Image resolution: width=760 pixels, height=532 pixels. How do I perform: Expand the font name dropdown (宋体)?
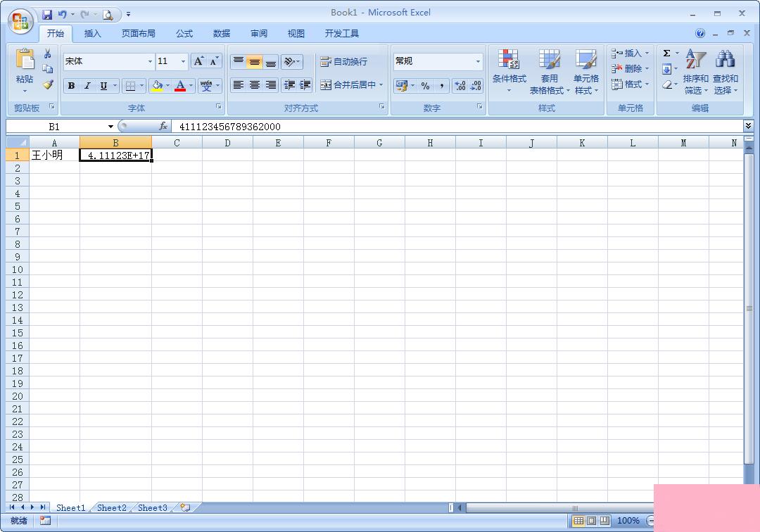(x=150, y=61)
